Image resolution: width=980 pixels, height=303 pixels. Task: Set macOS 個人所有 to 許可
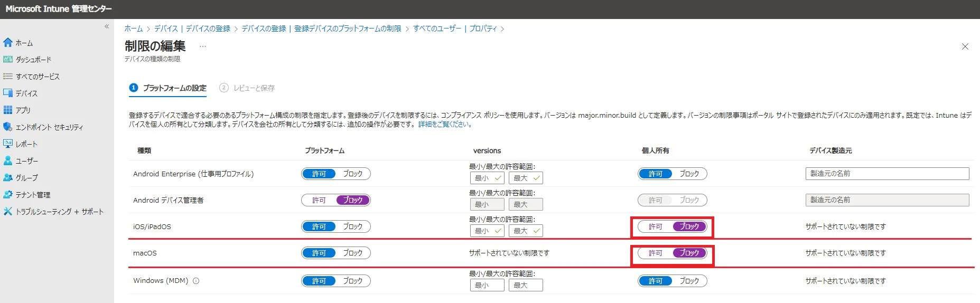click(656, 253)
